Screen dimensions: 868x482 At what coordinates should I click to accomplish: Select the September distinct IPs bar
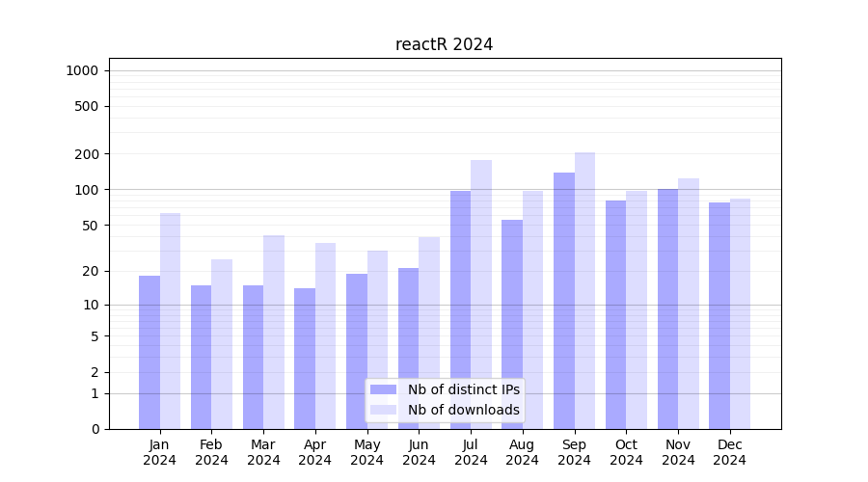tap(564, 301)
